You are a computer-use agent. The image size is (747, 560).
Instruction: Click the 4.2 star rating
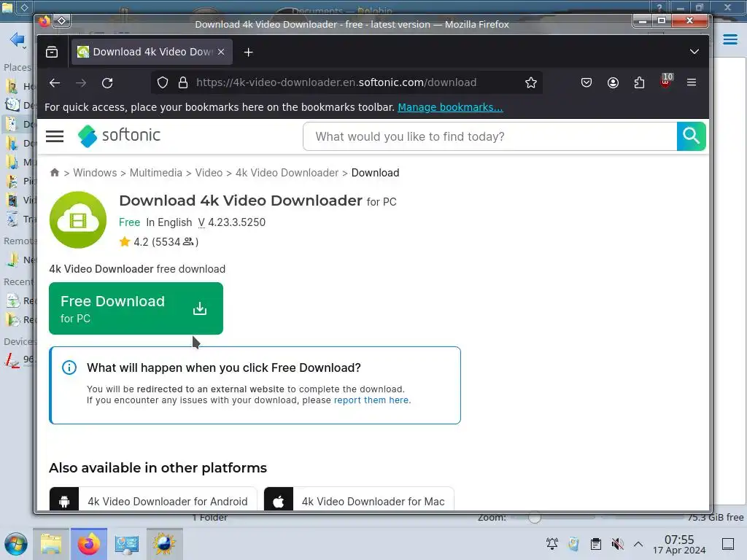point(158,242)
